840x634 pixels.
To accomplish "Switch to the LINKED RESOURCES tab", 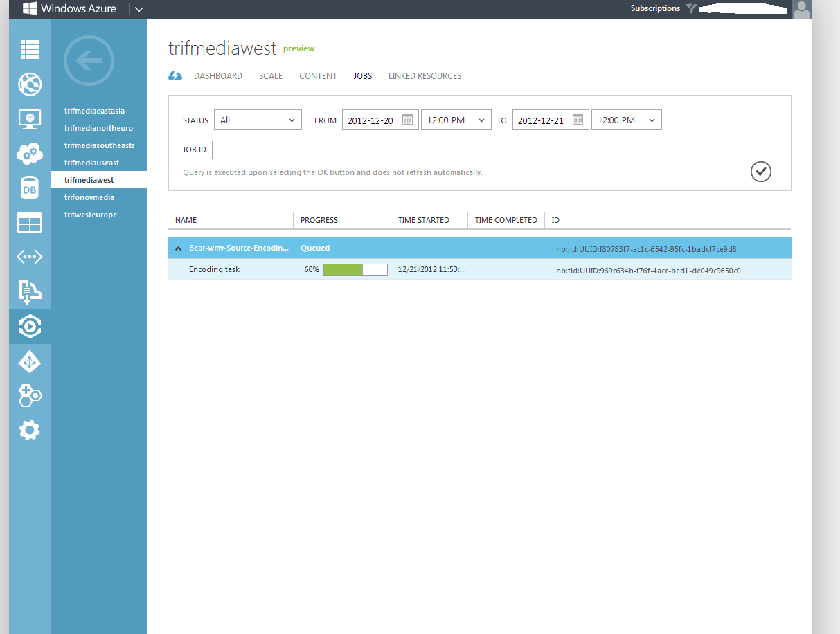I will pos(425,76).
